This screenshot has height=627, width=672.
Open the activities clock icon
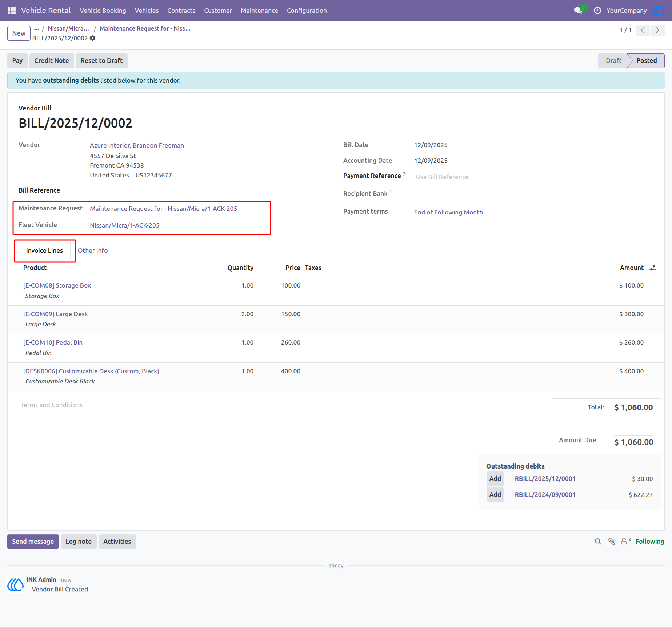tap(597, 11)
